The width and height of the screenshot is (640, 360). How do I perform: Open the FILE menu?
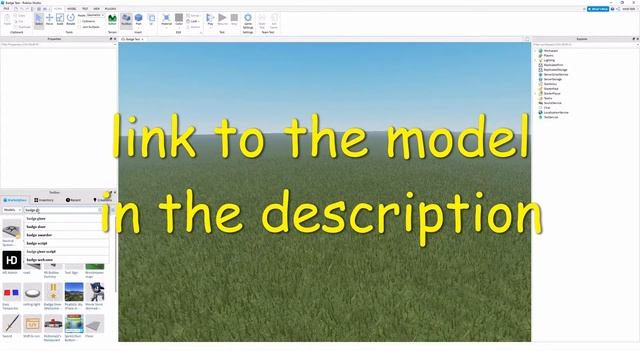tap(7, 9)
